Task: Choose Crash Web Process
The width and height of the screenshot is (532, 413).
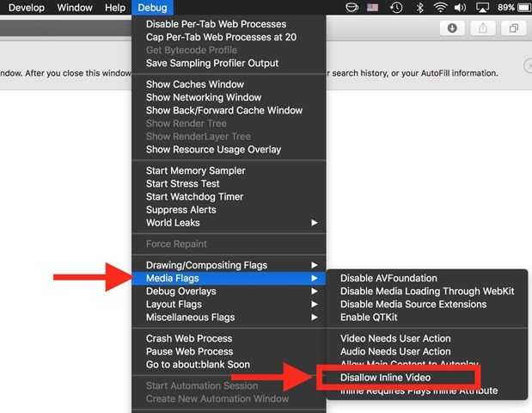Action: 229,339
